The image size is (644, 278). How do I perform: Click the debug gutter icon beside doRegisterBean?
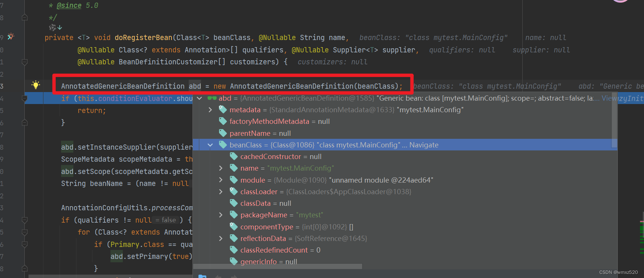tap(10, 37)
